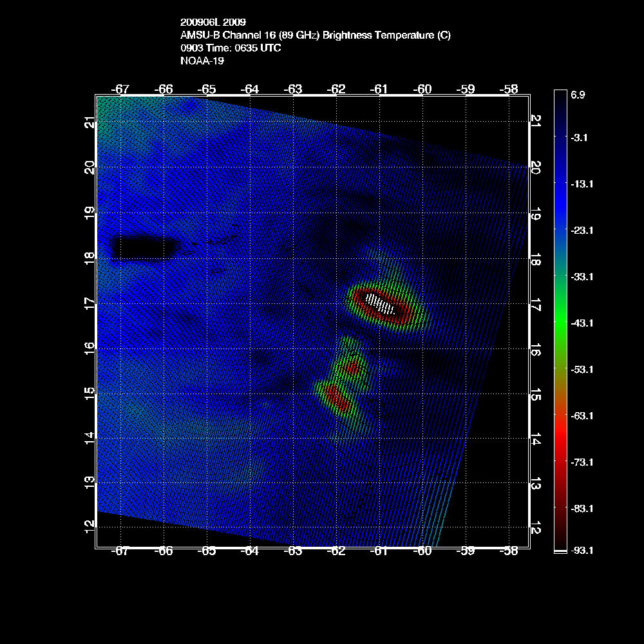This screenshot has height=644, width=644.
Task: Click the right axis latitude label "15"
Action: 536,395
